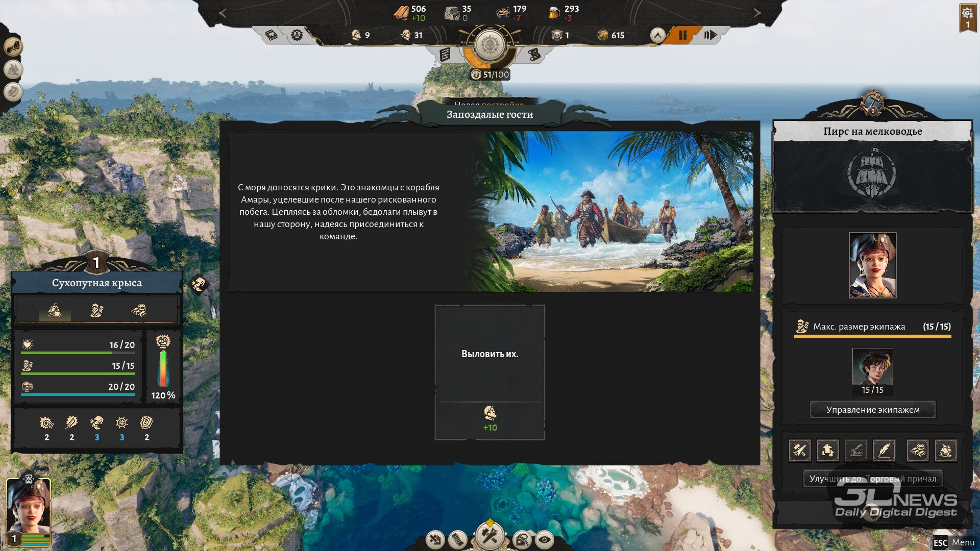Select the captain portrait in the pier panel
Viewport: 980px width, 551px height.
tap(873, 265)
